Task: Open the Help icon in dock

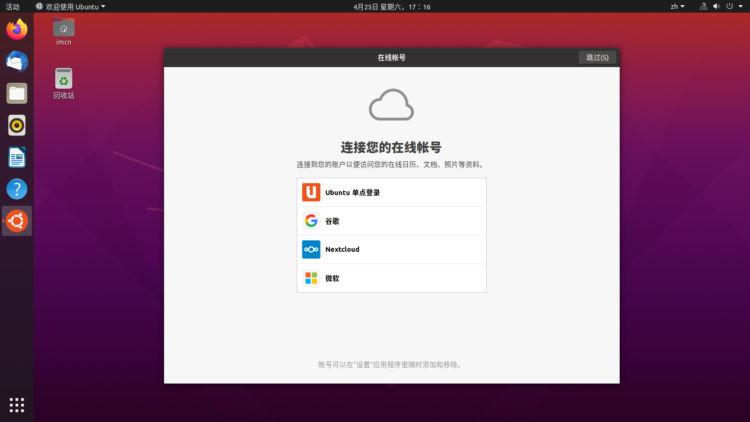Action: coord(17,189)
